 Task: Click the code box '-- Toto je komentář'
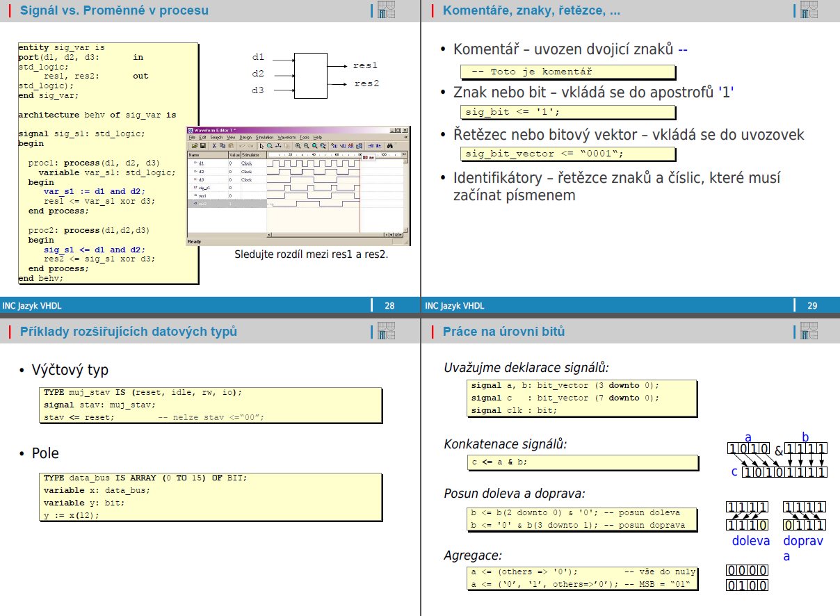(568, 72)
